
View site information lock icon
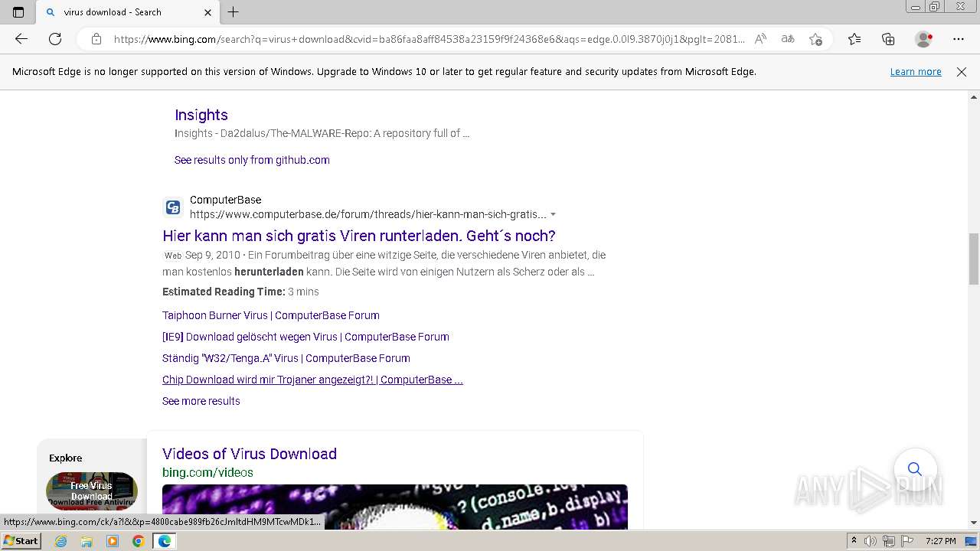click(96, 39)
